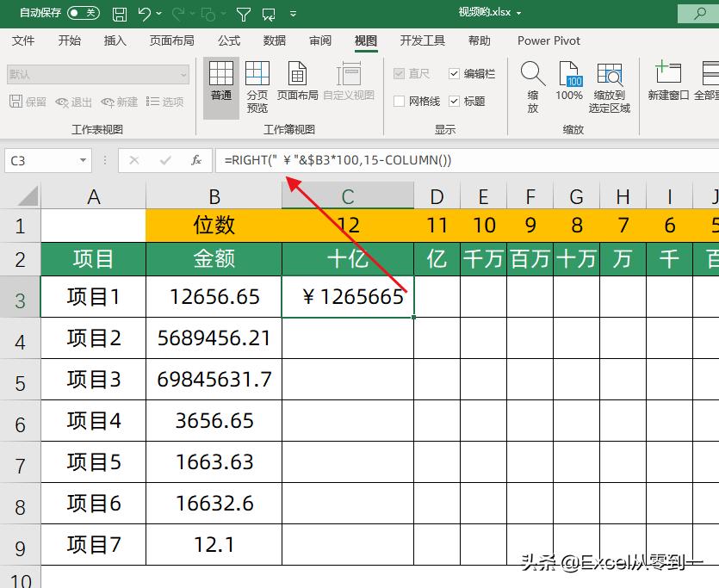This screenshot has height=588, width=719.
Task: Uncheck the 编辑栏 formula bar checkbox
Action: (455, 72)
